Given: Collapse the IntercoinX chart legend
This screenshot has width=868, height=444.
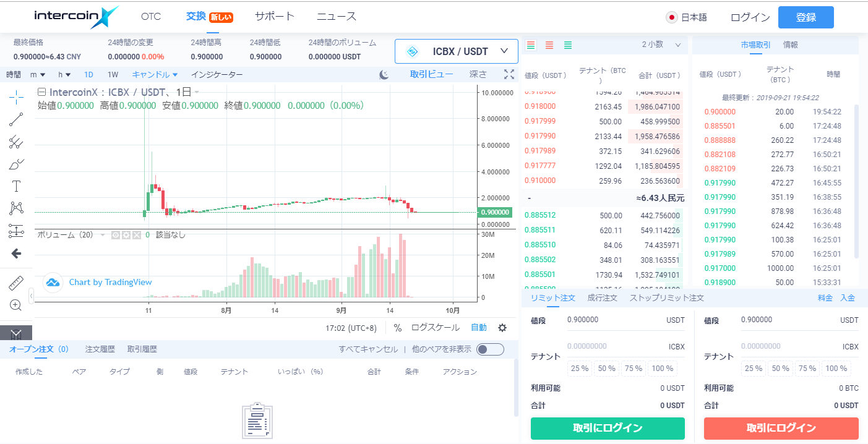Looking at the screenshot, I should point(41,92).
